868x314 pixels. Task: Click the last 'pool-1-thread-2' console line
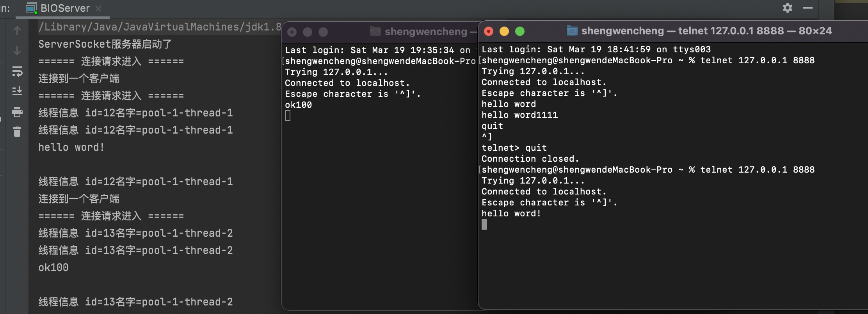(x=135, y=302)
